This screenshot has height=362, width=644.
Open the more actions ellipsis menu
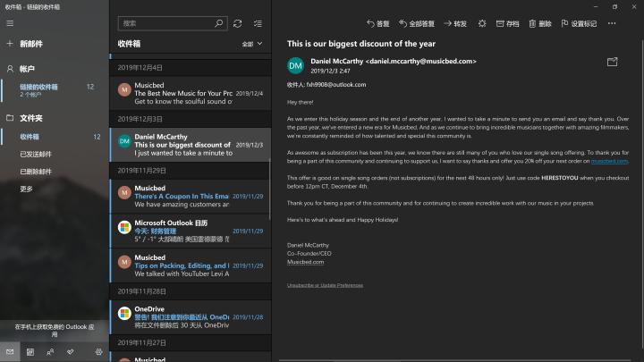[x=612, y=23]
